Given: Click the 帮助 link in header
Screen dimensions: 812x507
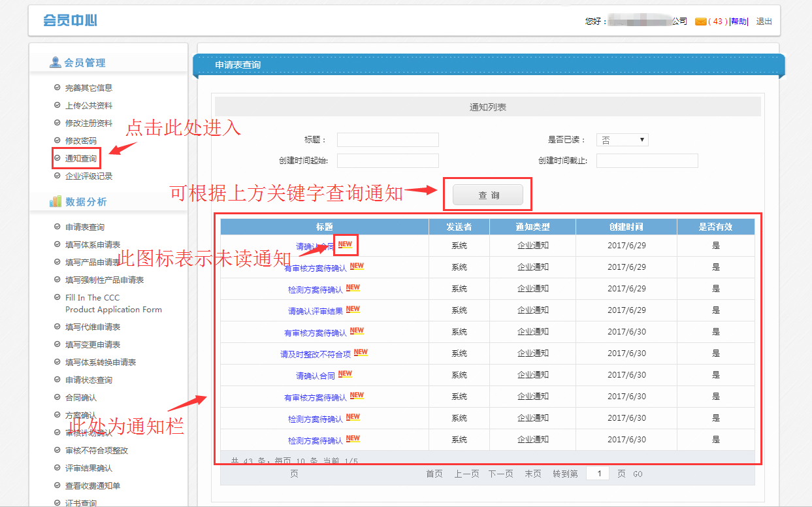Looking at the screenshot, I should 739,22.
